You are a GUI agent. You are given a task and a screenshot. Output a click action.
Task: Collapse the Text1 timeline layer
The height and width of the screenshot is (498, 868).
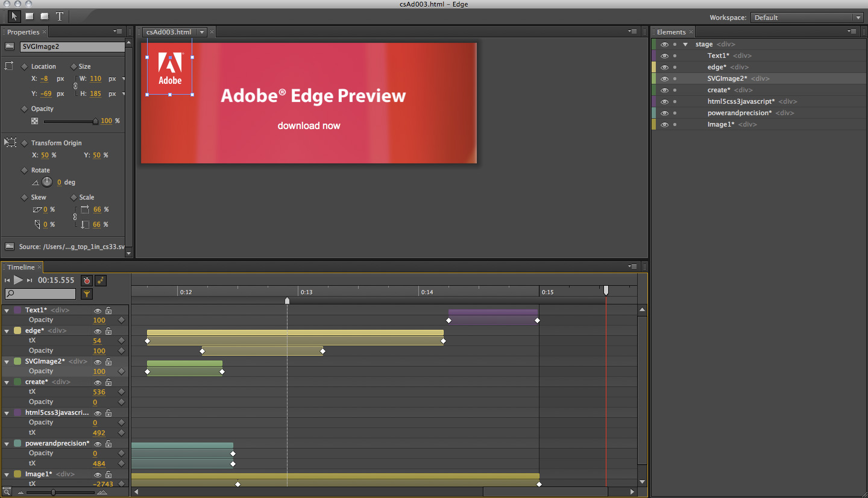[x=7, y=310]
